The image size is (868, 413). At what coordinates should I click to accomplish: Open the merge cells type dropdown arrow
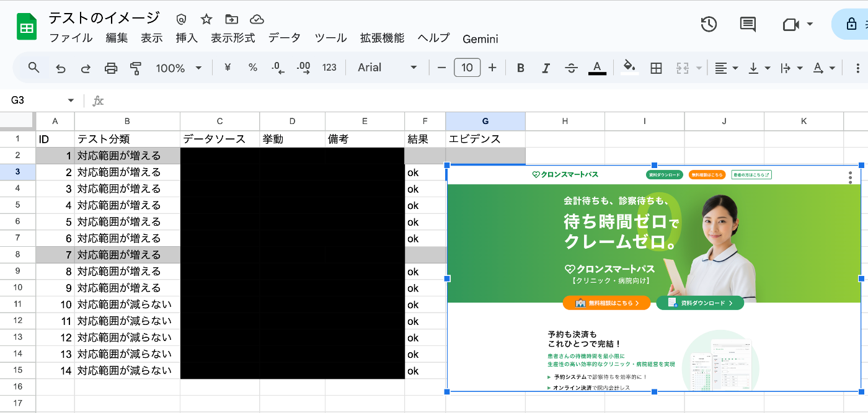click(699, 68)
